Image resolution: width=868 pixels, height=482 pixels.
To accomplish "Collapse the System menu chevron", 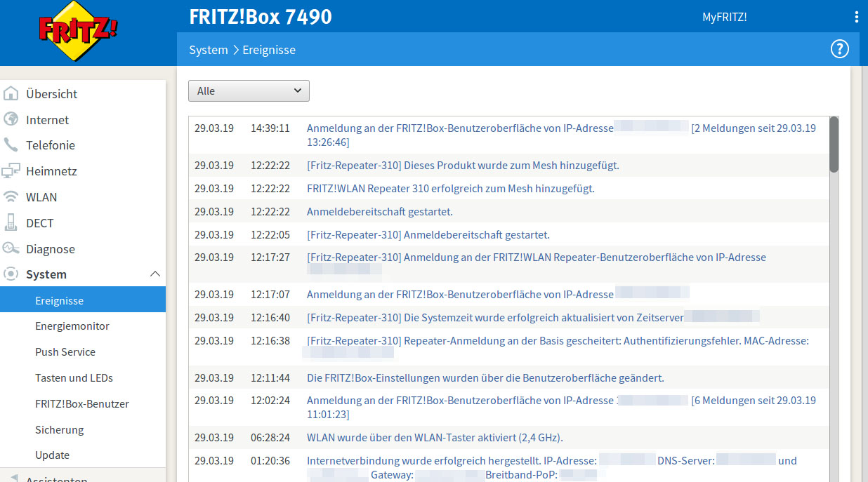I will pyautogui.click(x=155, y=274).
